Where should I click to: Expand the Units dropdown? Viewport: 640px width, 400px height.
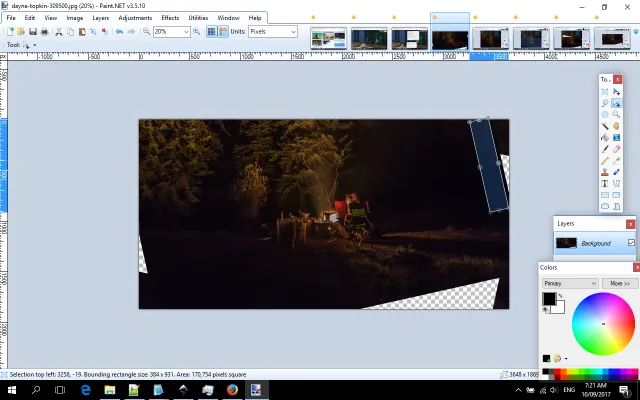pos(292,32)
